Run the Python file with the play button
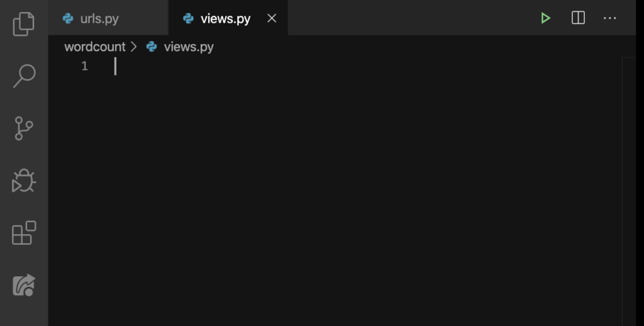Viewport: 644px width, 326px height. pyautogui.click(x=545, y=18)
